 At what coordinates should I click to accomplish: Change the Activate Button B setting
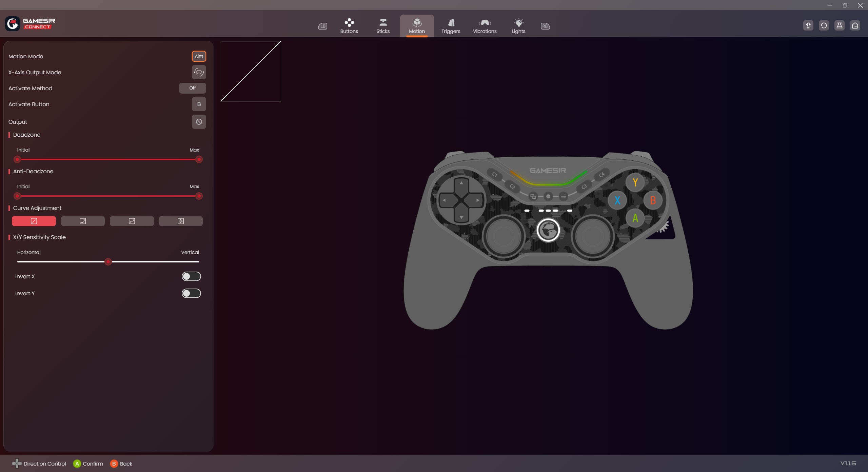[199, 104]
